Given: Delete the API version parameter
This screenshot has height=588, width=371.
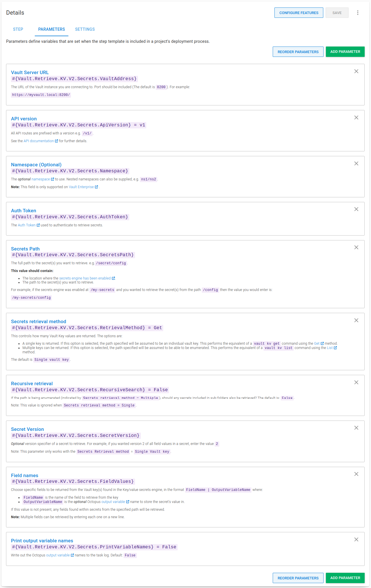Looking at the screenshot, I should [x=356, y=118].
